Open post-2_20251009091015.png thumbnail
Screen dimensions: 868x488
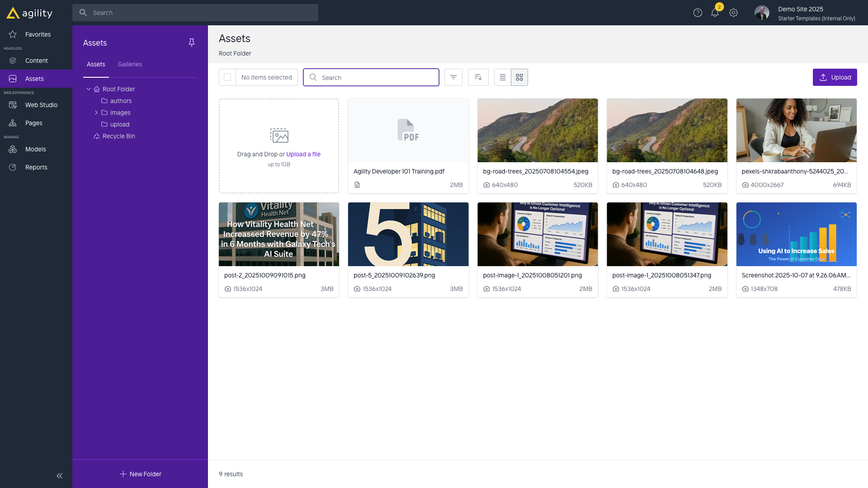coord(279,234)
